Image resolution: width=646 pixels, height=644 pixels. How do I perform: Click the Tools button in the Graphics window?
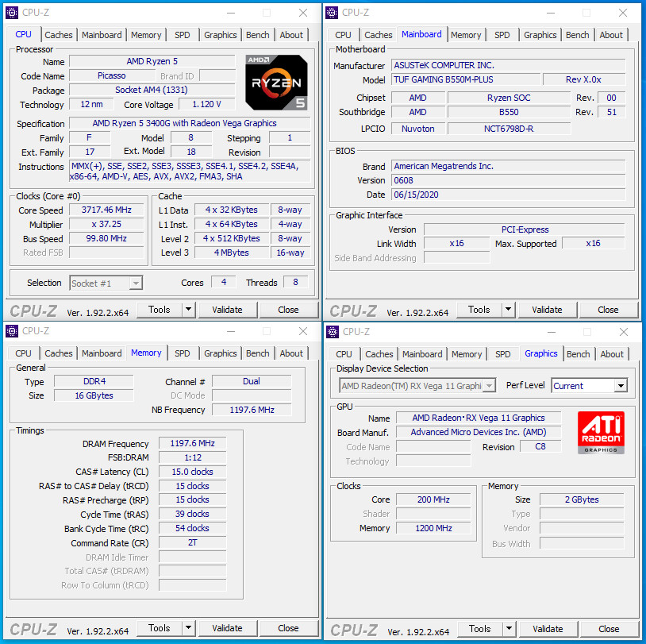tap(479, 628)
